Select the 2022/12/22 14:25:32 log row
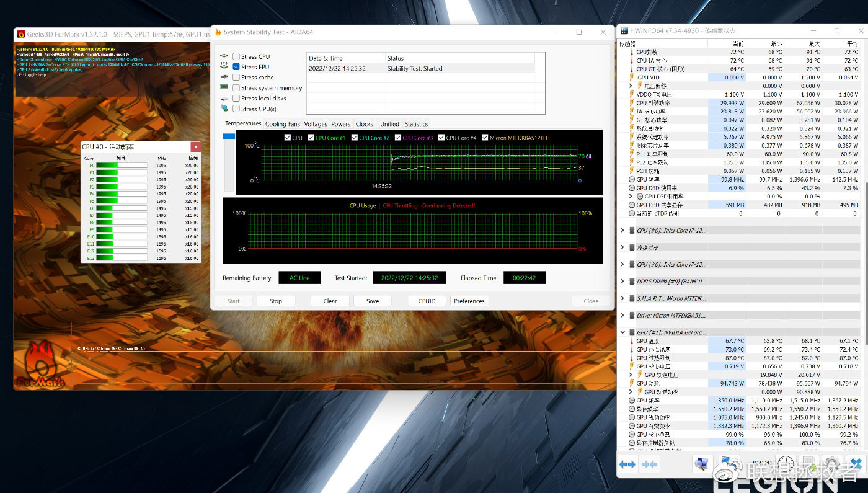Image resolution: width=868 pixels, height=493 pixels. point(420,68)
